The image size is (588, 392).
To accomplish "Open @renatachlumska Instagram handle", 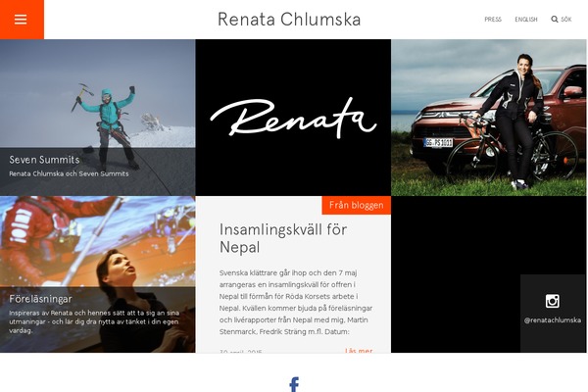I will tap(553, 320).
